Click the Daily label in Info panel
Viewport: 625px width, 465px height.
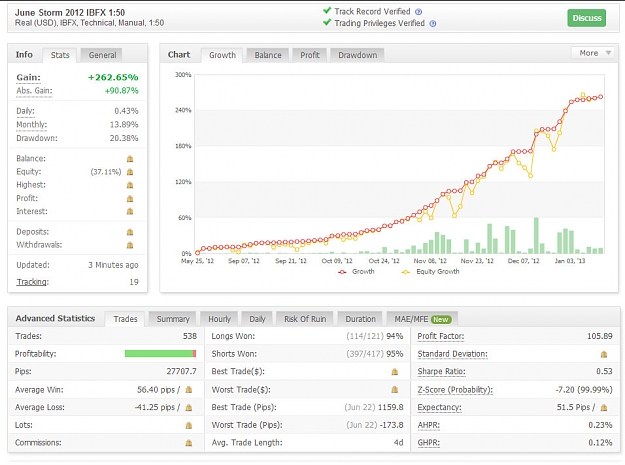coord(25,111)
